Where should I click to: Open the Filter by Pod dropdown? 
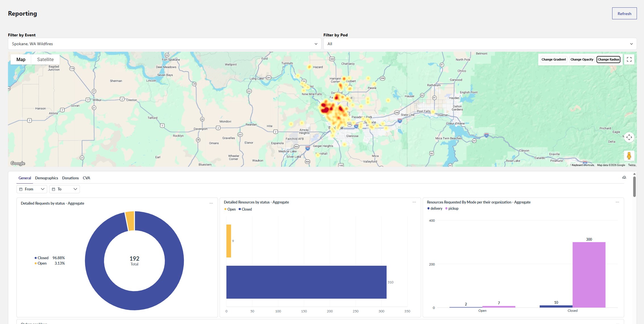480,44
